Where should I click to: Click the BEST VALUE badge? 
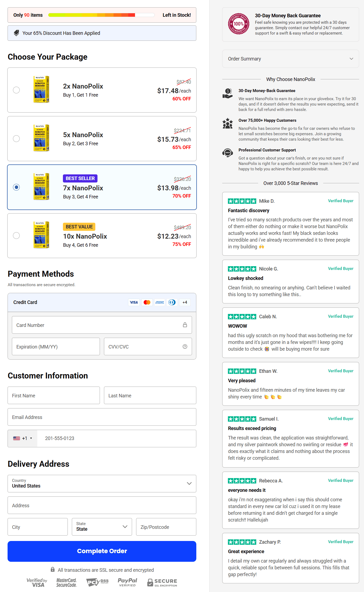point(79,227)
